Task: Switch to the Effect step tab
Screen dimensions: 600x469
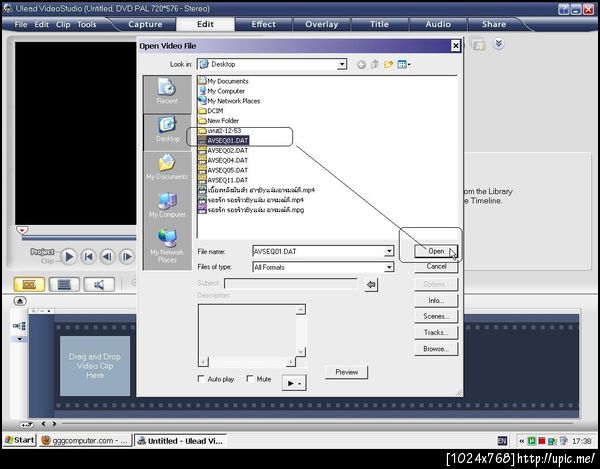Action: click(263, 24)
